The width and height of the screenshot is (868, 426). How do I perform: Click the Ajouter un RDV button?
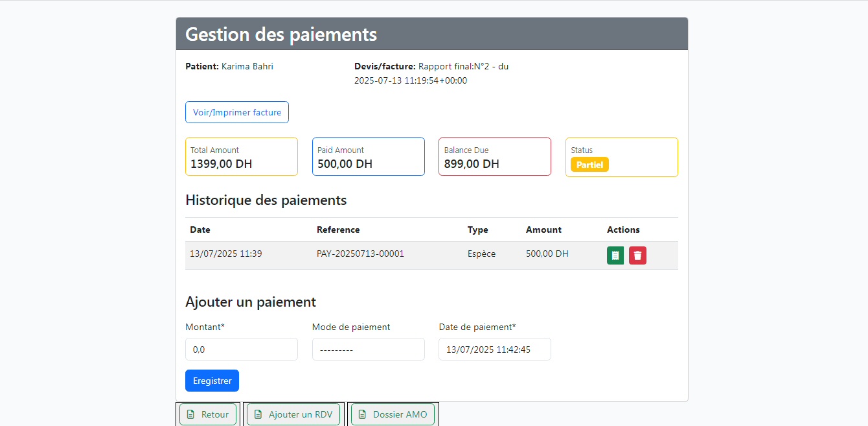(293, 414)
